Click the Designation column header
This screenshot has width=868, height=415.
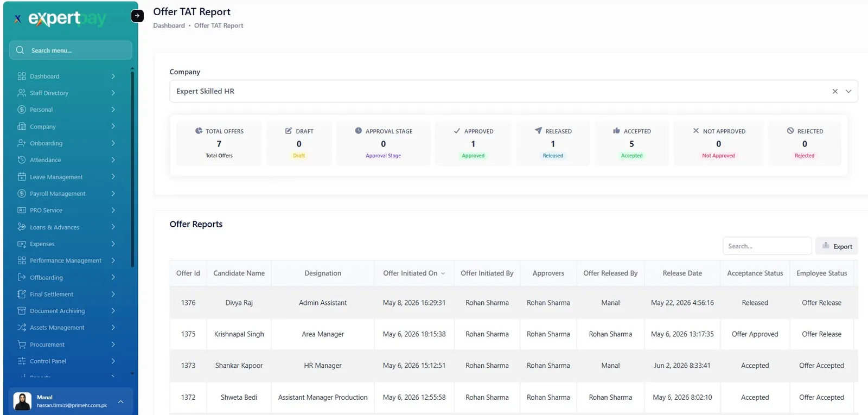point(323,273)
